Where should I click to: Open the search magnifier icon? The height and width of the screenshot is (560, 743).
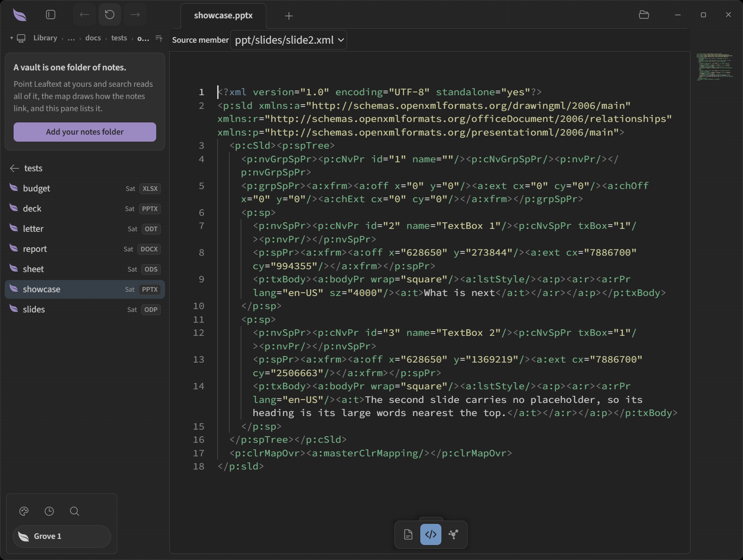click(x=75, y=511)
